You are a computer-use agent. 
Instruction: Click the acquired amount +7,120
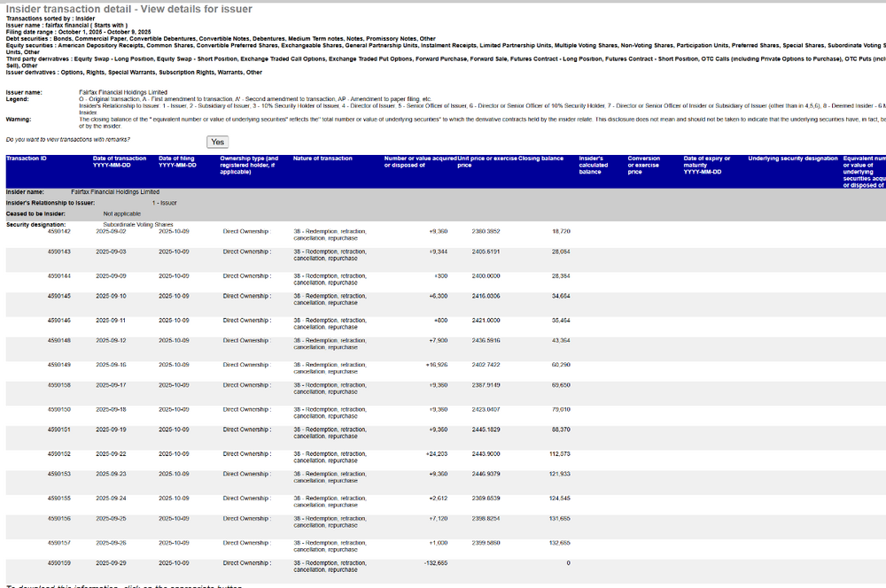[438, 519]
